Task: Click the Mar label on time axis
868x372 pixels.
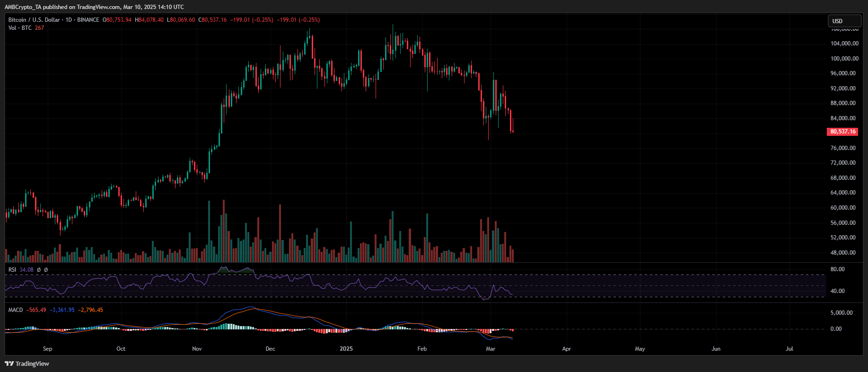Action: pyautogui.click(x=491, y=349)
